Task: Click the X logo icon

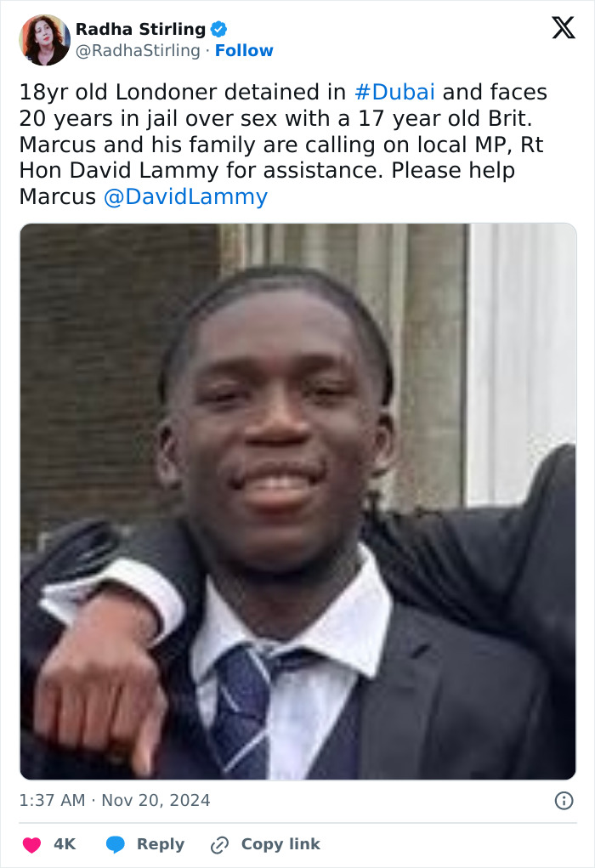Action: coord(564,28)
